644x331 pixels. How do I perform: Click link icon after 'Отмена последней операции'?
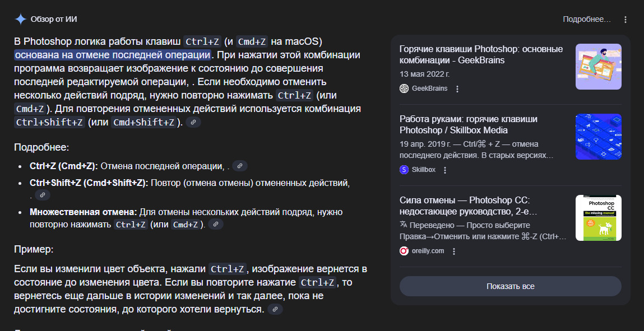(x=240, y=166)
